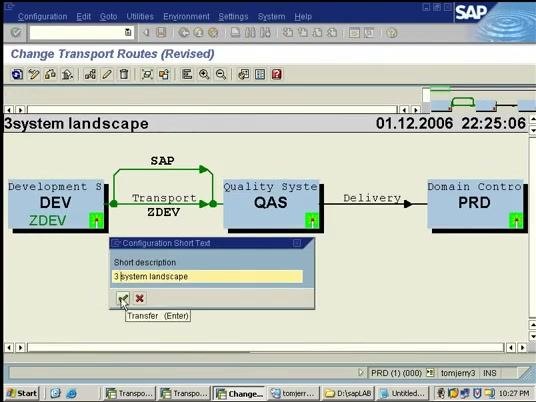
Task: Click the Generate Shortcut icon
Action: click(369, 33)
